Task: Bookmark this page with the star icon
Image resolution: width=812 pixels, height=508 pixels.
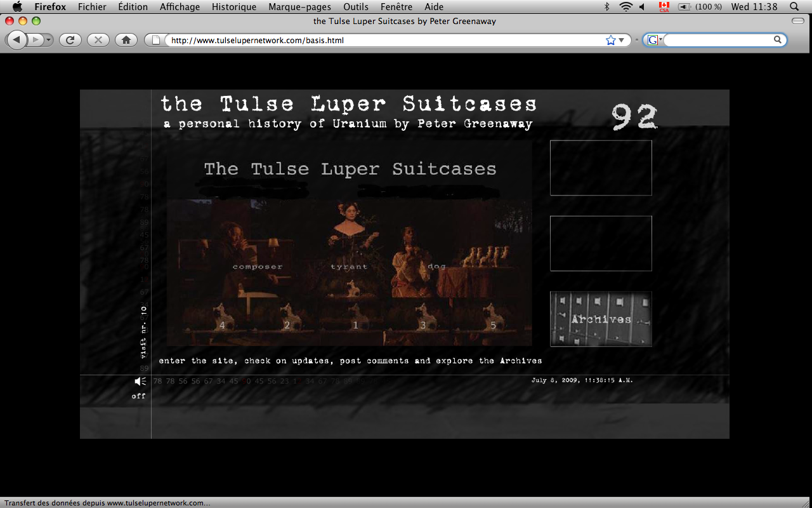Action: (x=610, y=40)
